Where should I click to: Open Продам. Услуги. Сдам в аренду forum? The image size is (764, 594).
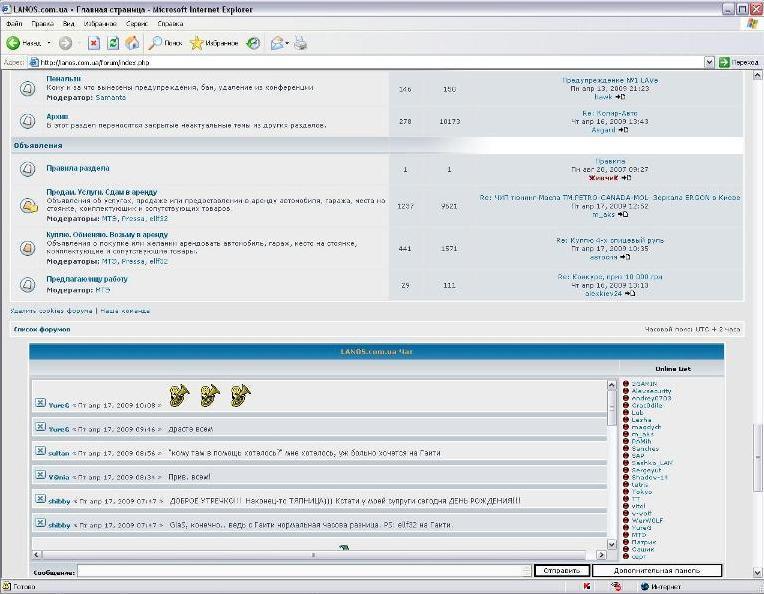point(101,192)
